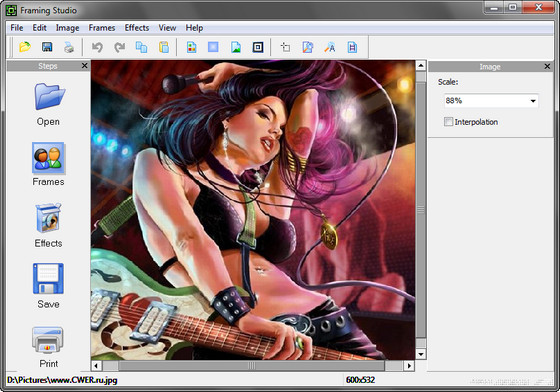Click the save floppy toolbar icon
The width and height of the screenshot is (560, 392).
[47, 47]
